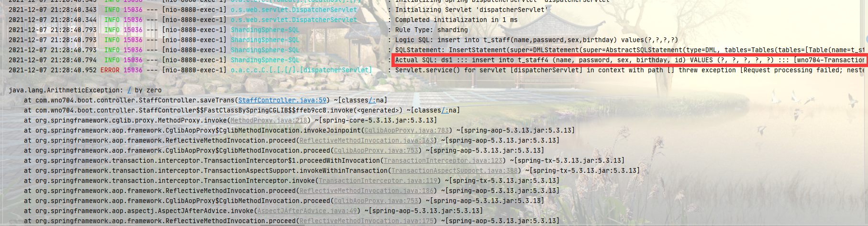Screen dimensions: 868x226
Task: Open the TransactionInterceptor.java:123 link
Action: pyautogui.click(x=443, y=160)
